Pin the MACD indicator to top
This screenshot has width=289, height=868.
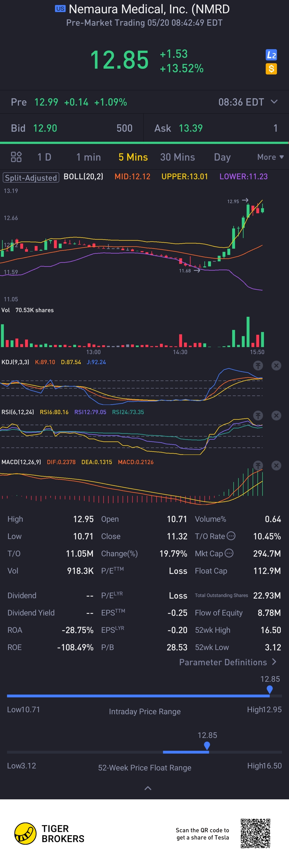click(258, 465)
